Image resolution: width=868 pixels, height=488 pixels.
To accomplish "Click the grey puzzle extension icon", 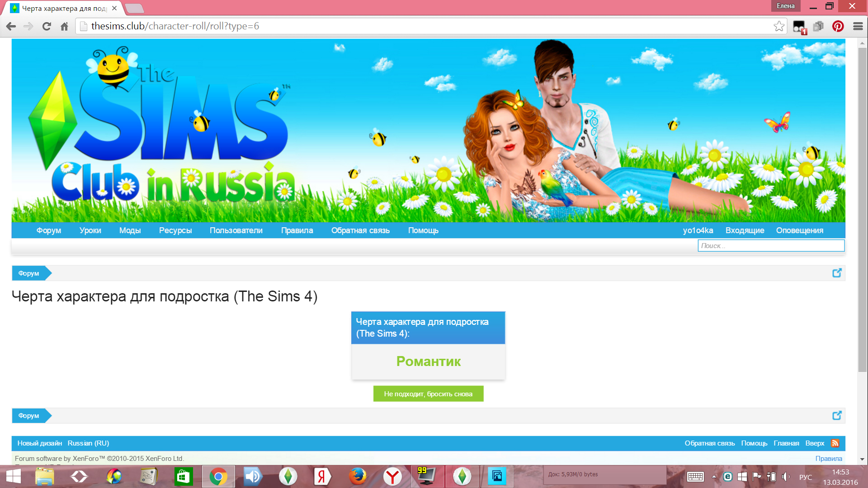I will (818, 26).
